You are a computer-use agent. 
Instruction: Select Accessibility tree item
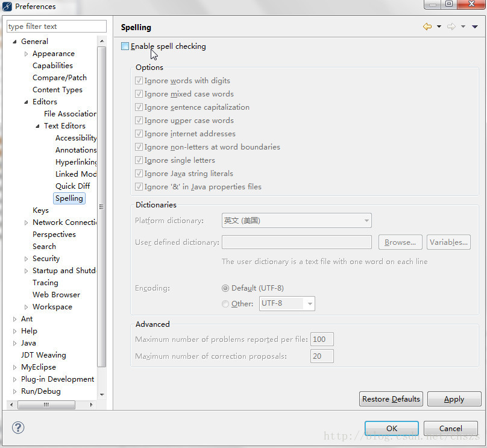(x=76, y=138)
